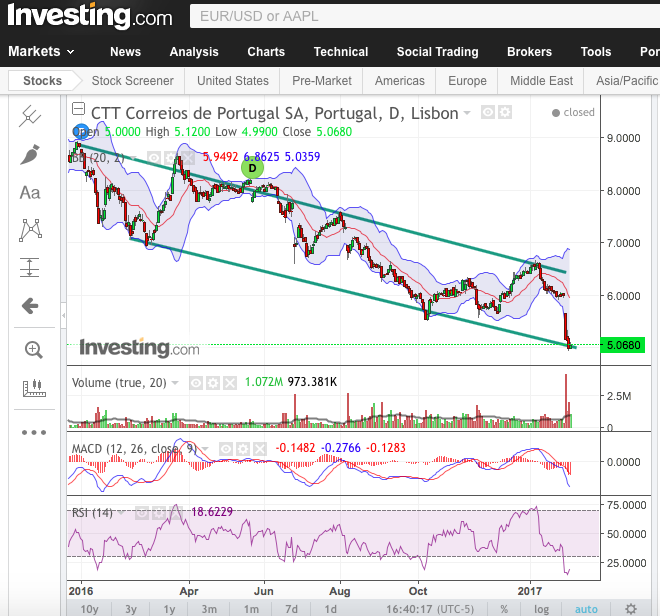
Task: Toggle log scale mode
Action: (541, 609)
